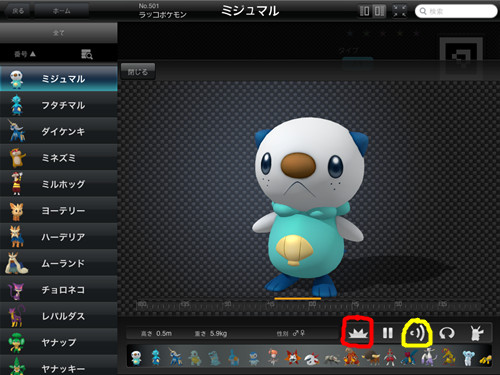Switch to the right split-panel layout icon

[x=379, y=11]
